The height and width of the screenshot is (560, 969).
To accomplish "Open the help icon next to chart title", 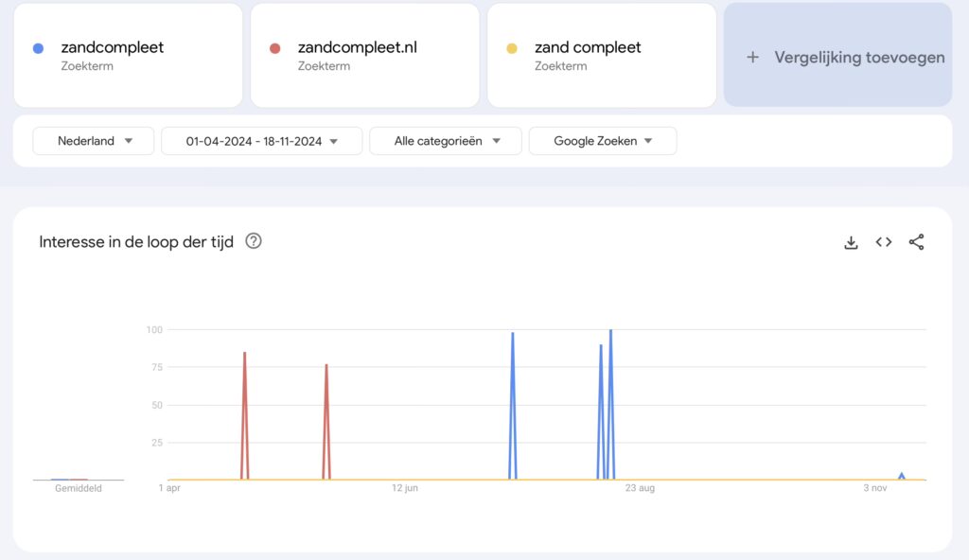I will [254, 241].
